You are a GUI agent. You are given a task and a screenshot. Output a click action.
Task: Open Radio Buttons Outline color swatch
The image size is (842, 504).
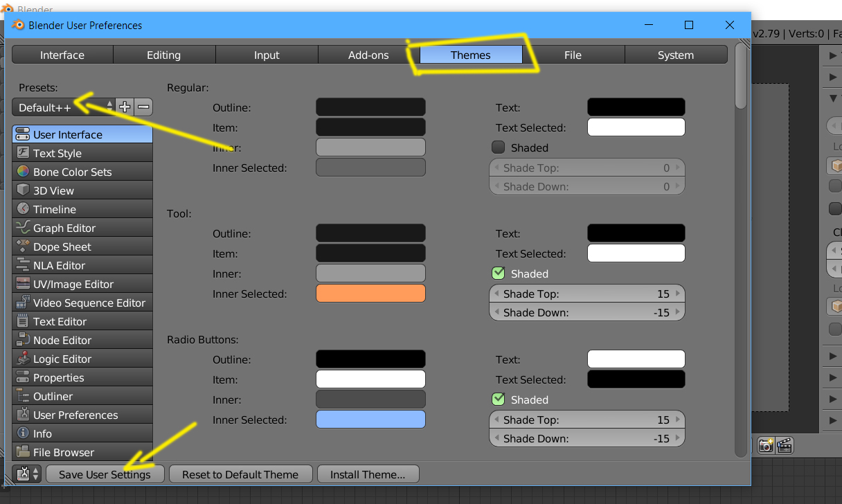[370, 359]
